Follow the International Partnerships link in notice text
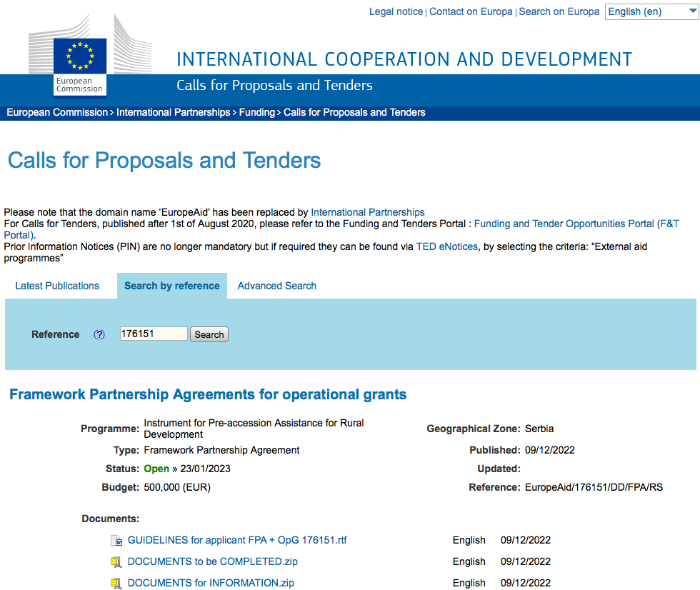Viewport: 700px width, 590px height. (367, 212)
